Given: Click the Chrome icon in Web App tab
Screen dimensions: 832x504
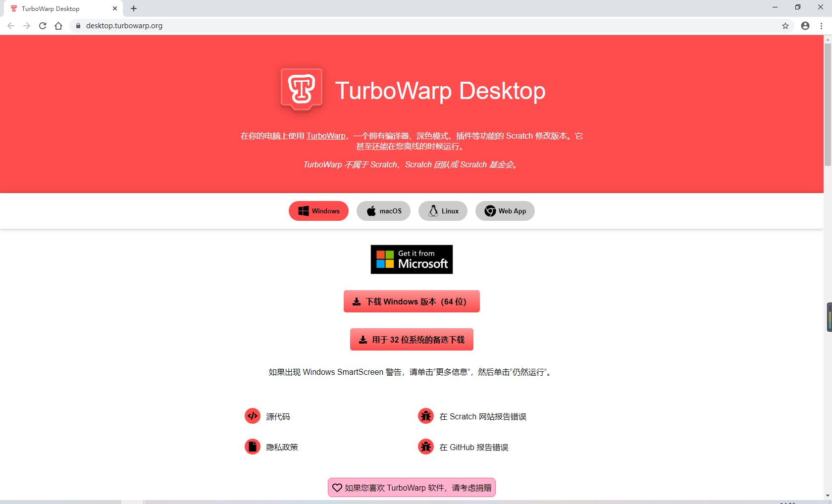Looking at the screenshot, I should 490,211.
